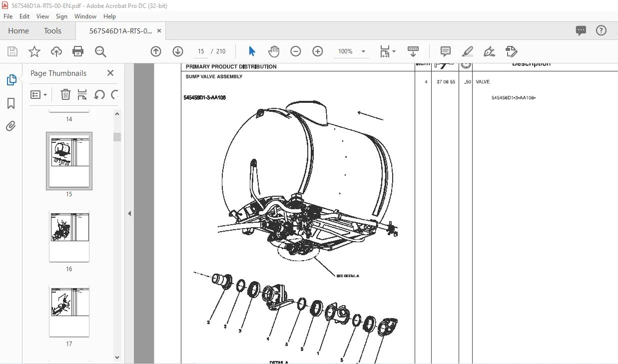Open Page Thumbnails sidebar icon

(x=11, y=80)
